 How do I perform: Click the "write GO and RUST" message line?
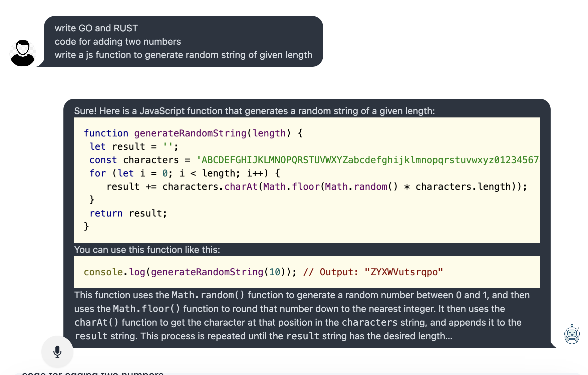pyautogui.click(x=96, y=28)
